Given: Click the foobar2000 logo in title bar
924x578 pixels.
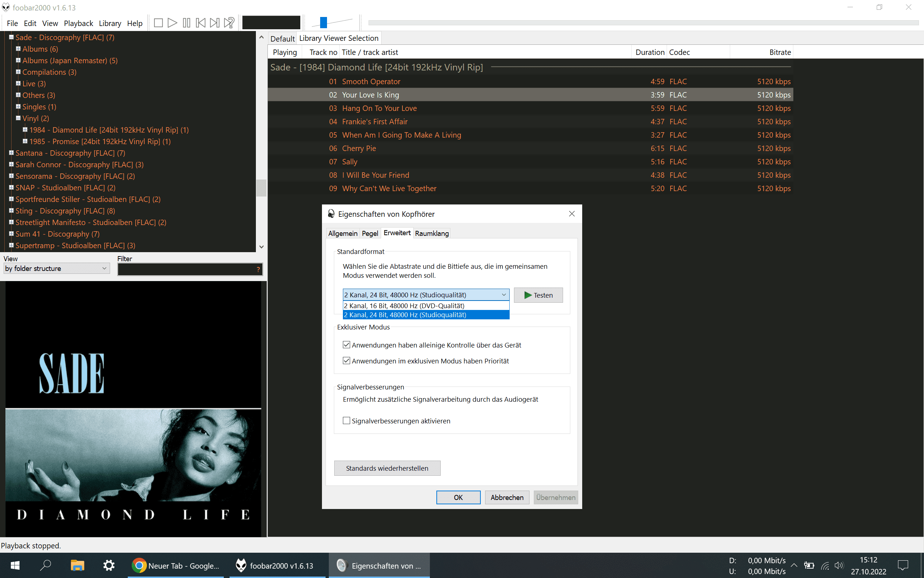Looking at the screenshot, I should 6,7.
